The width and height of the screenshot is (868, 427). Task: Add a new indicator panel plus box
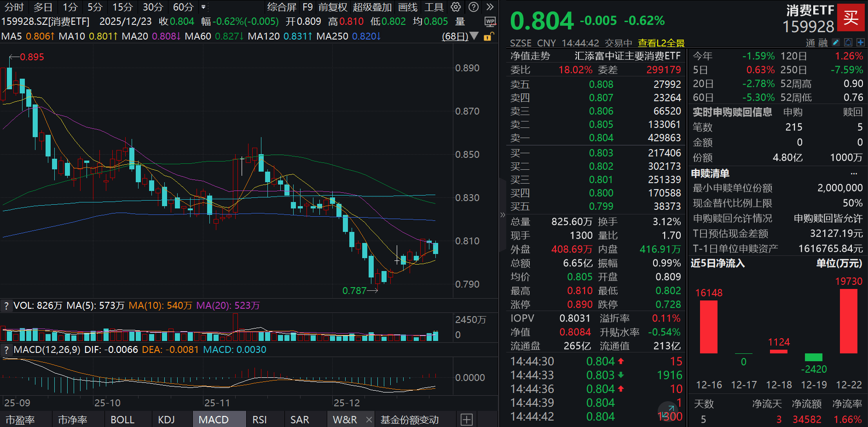[x=467, y=420]
